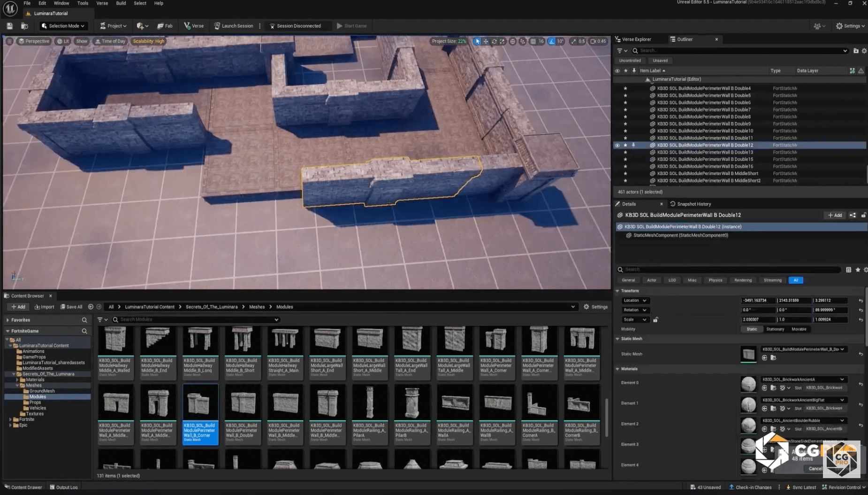Open the viewport hamburger options menu
The image size is (868, 495).
click(9, 41)
